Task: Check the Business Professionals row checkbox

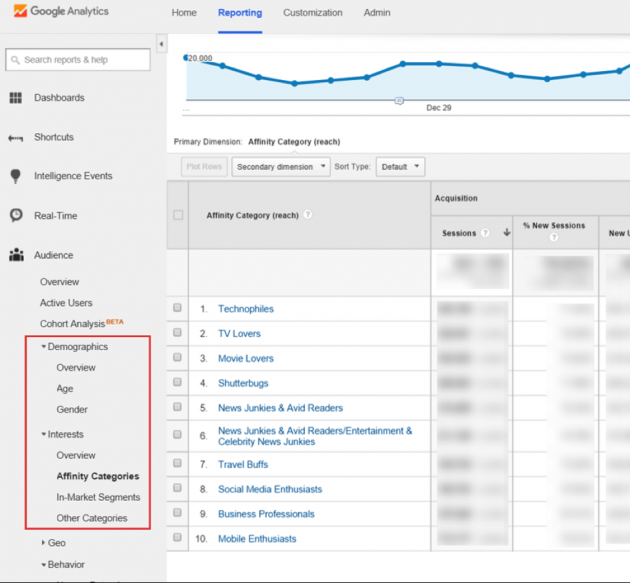Action: [177, 513]
